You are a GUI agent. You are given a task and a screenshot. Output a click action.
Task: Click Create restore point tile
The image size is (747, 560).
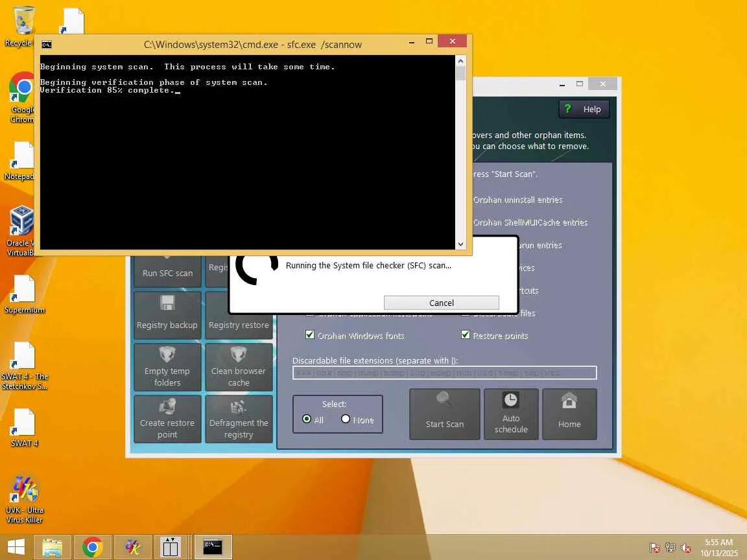[x=167, y=419]
